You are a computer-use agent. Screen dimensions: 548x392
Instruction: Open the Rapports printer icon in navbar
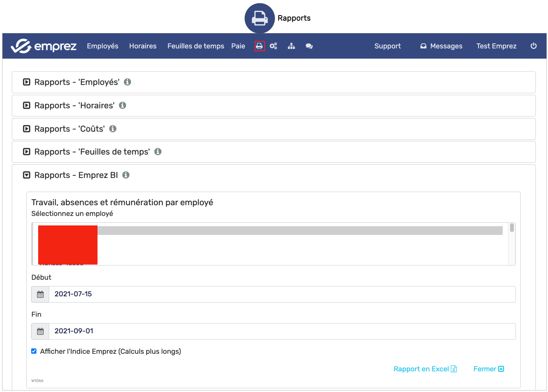coord(259,46)
